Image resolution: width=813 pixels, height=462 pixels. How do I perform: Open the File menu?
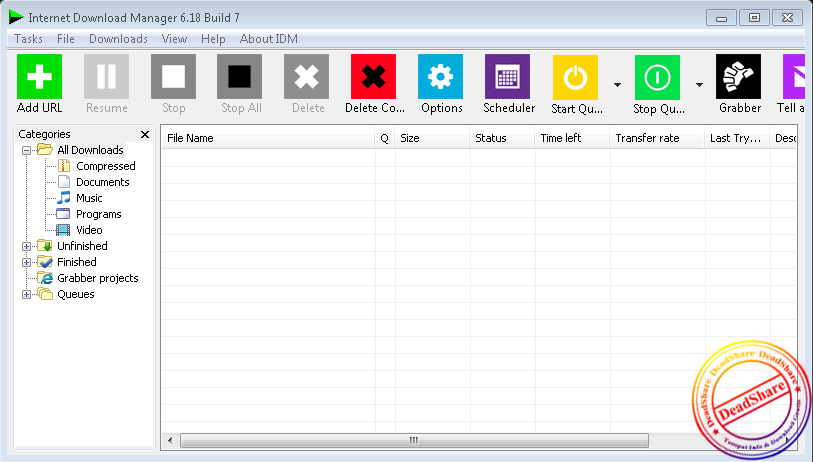66,39
